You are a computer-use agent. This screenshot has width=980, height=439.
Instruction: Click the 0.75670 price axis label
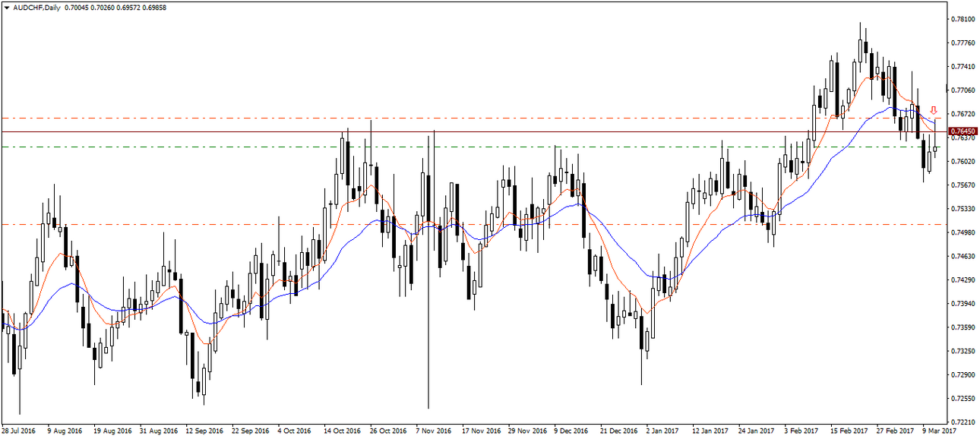(963, 185)
